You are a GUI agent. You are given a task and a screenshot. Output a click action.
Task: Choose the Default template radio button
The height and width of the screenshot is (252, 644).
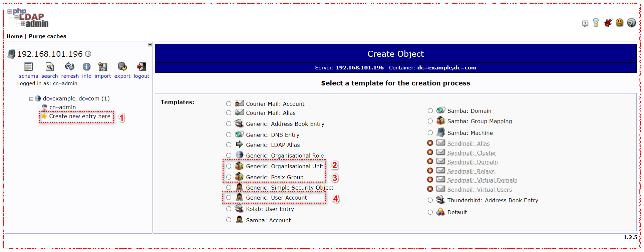tap(430, 212)
